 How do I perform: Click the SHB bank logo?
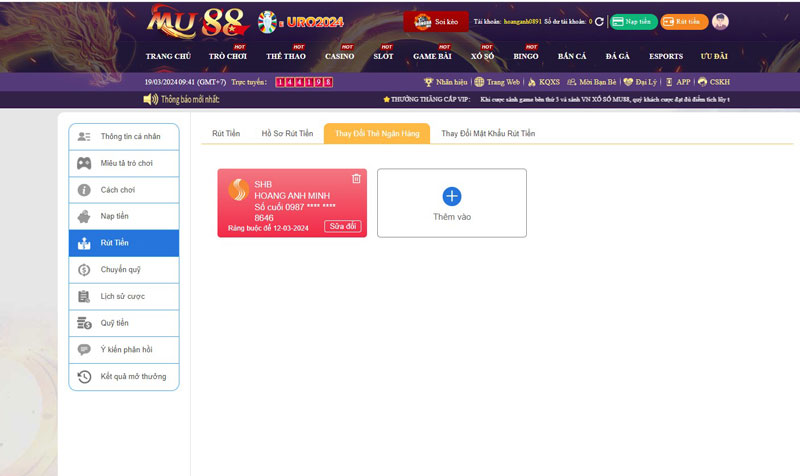(x=238, y=190)
